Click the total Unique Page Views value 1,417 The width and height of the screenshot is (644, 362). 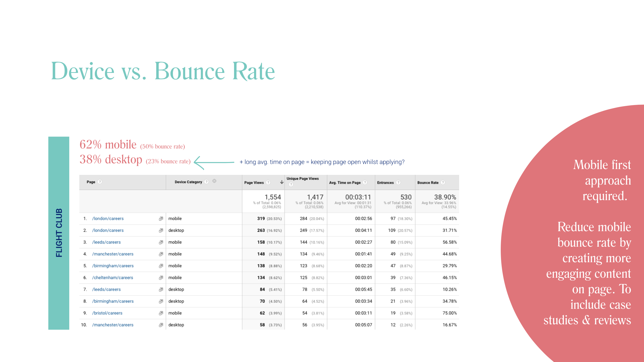[315, 197]
